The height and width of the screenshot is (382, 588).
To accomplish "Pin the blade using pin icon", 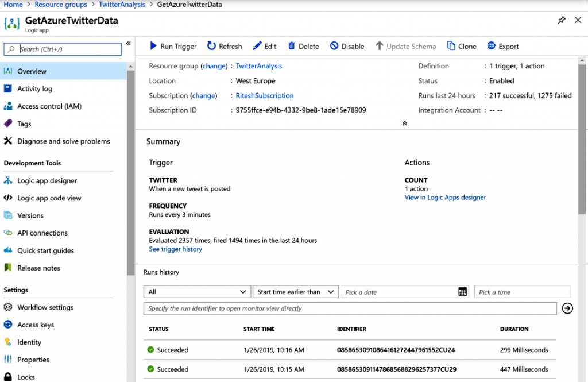I will click(562, 20).
